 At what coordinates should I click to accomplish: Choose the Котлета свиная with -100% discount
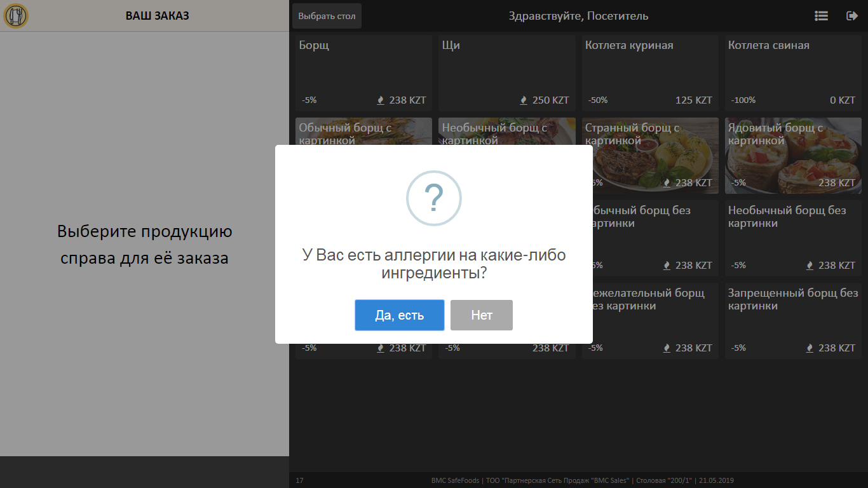pyautogui.click(x=792, y=73)
